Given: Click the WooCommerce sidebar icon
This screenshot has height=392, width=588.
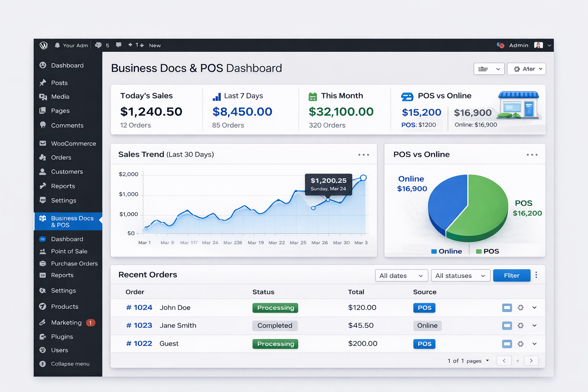Looking at the screenshot, I should click(43, 143).
